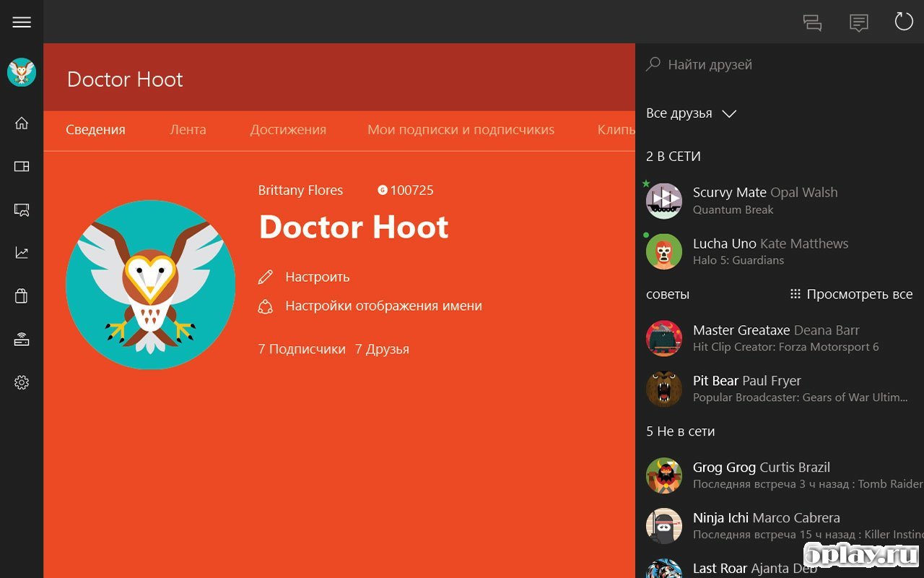This screenshot has height=578, width=924.
Task: Select friend Scurvy Mate Opal Walsh
Action: [765, 200]
